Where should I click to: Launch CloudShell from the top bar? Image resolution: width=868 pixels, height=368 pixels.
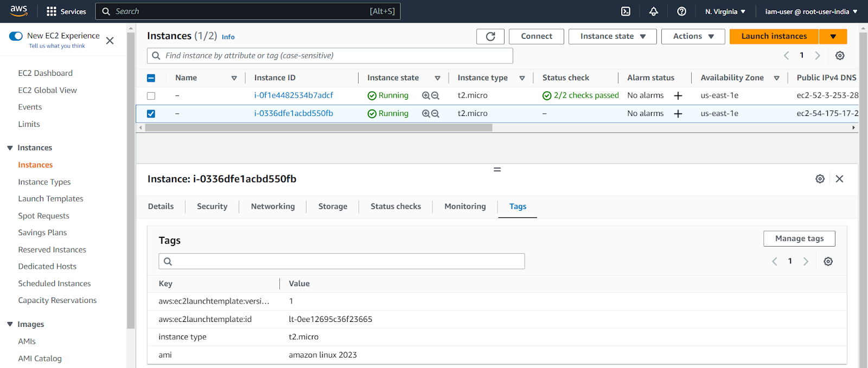click(626, 11)
